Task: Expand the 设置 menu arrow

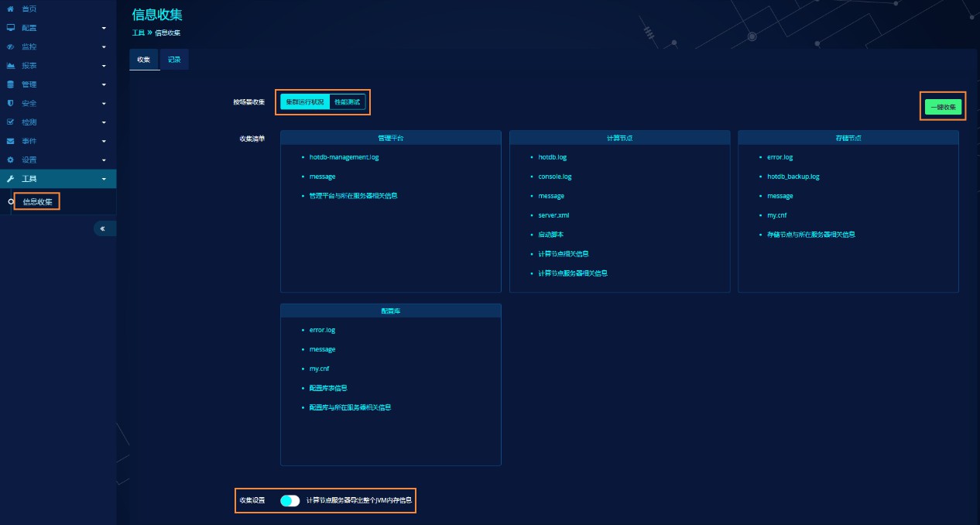Action: [105, 160]
